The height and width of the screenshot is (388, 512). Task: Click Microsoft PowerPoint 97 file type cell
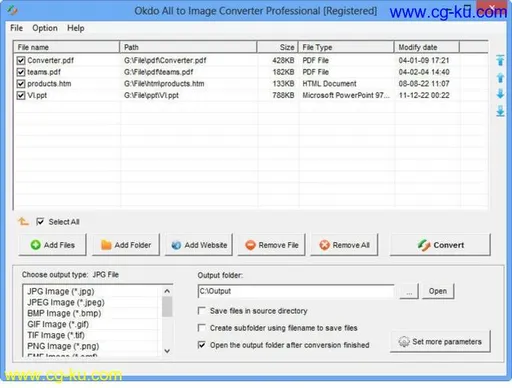(x=346, y=95)
